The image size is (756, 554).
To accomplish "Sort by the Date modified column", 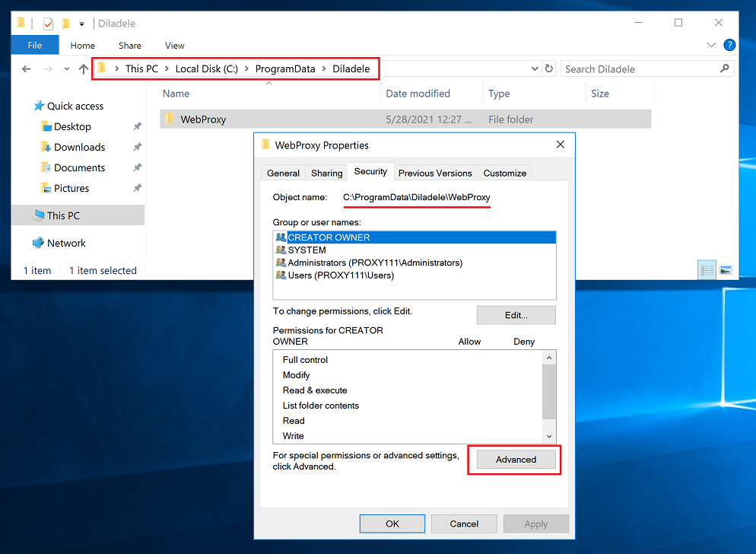I will [x=431, y=93].
